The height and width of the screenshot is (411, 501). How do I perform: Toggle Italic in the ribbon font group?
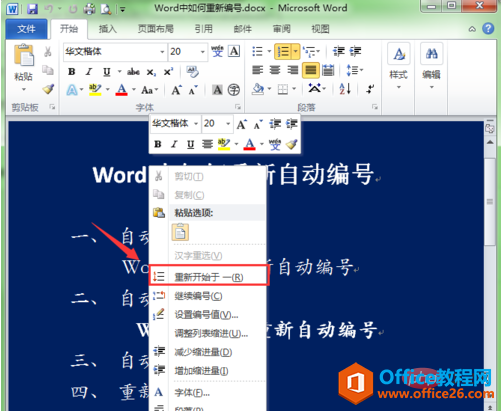(x=89, y=72)
